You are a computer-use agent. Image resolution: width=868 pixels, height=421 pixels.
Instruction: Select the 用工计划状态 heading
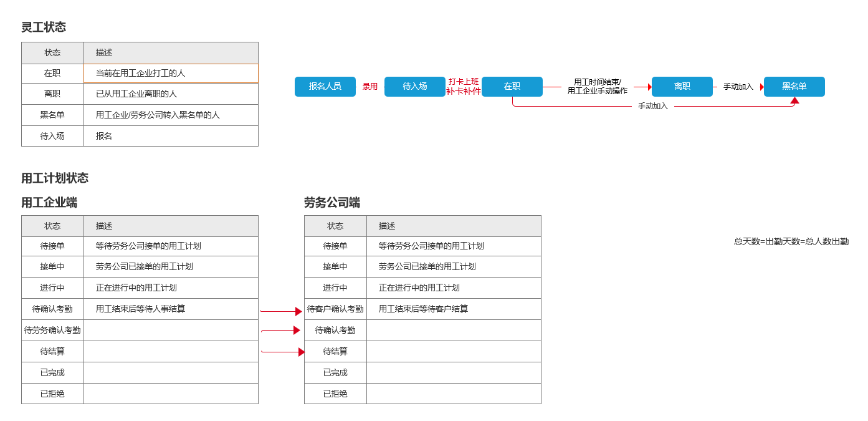point(55,178)
